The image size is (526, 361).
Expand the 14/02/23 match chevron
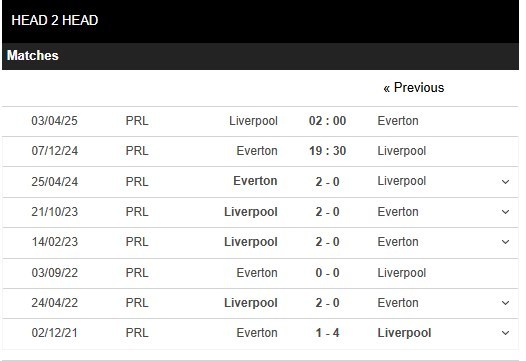[505, 242]
